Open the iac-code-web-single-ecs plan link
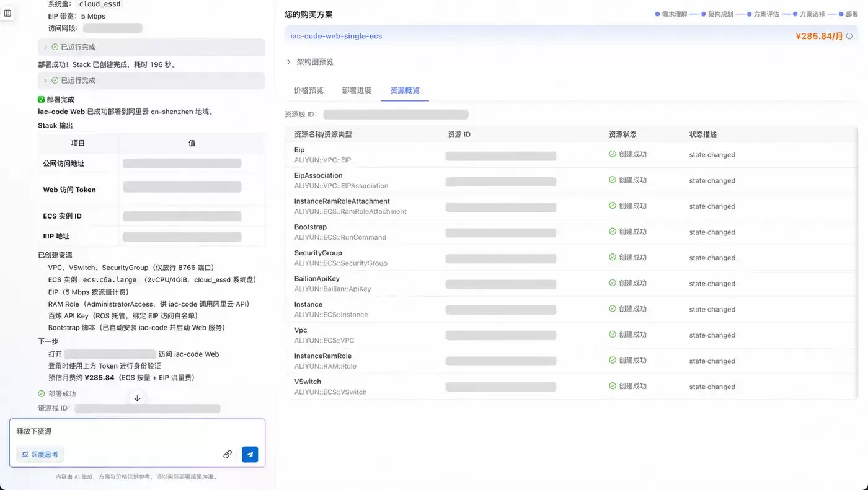The image size is (868, 490). coord(336,36)
